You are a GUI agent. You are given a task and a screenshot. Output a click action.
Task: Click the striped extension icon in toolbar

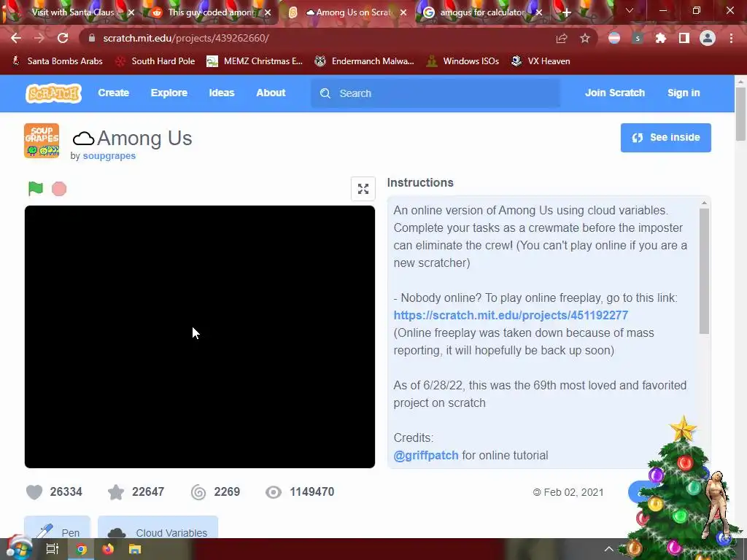pos(614,38)
